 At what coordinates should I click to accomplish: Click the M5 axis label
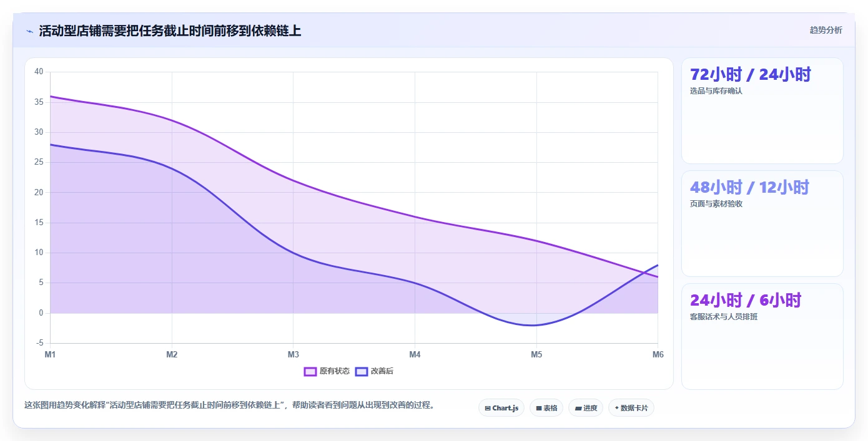click(536, 354)
